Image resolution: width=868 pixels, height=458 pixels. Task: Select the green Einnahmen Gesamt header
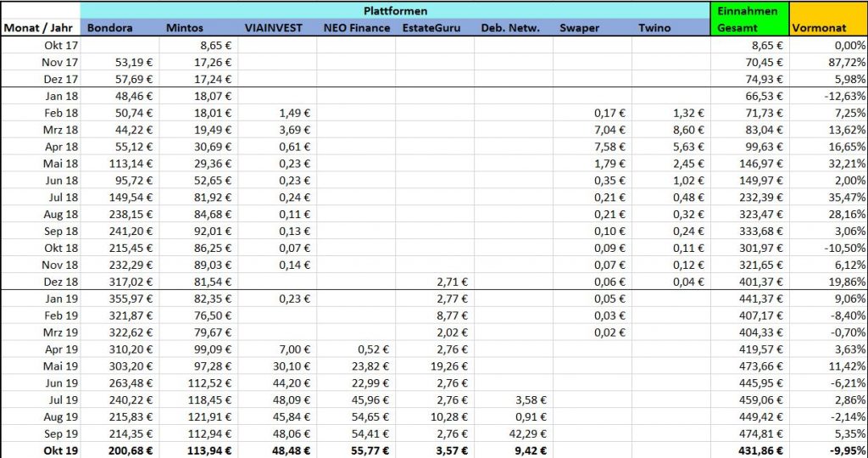click(749, 19)
